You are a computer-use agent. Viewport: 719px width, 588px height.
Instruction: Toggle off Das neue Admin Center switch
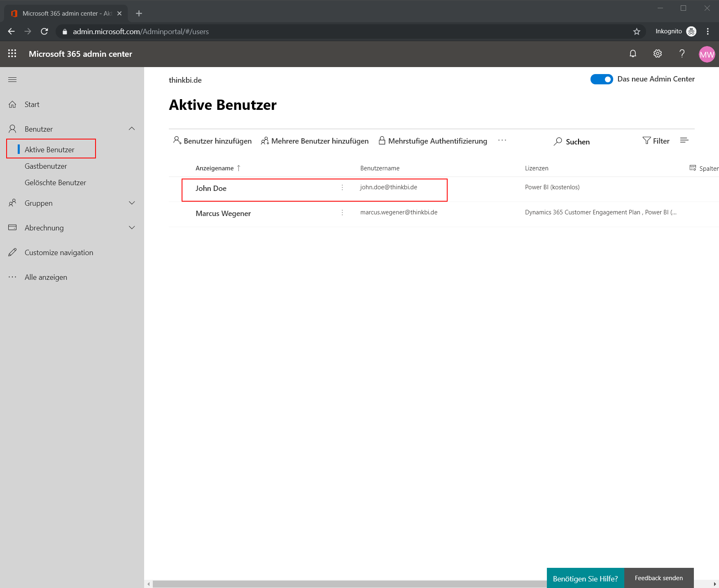(x=602, y=79)
